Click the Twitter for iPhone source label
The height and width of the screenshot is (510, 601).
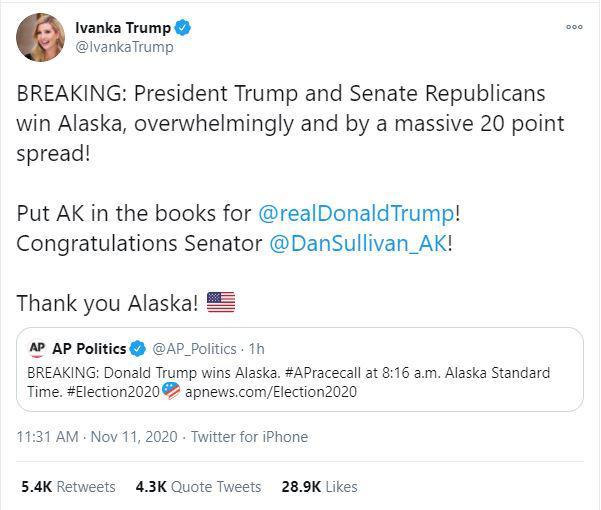(249, 437)
